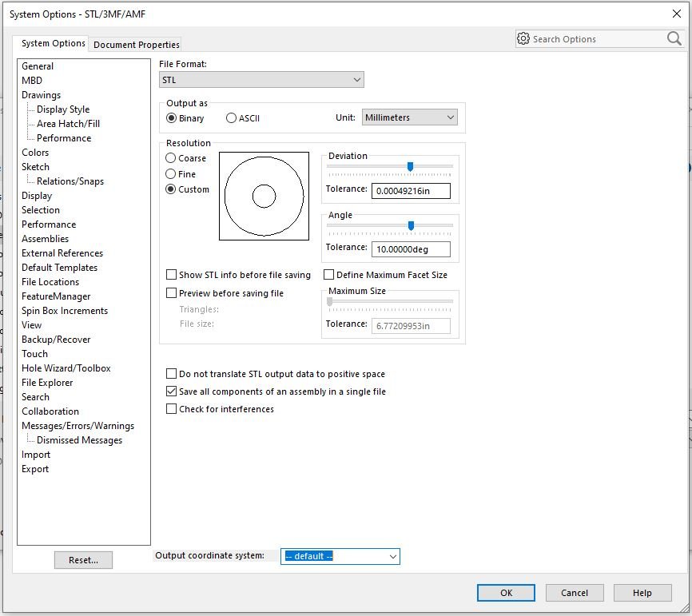This screenshot has width=692, height=616.
Task: Click the Reset... button
Action: coord(83,560)
